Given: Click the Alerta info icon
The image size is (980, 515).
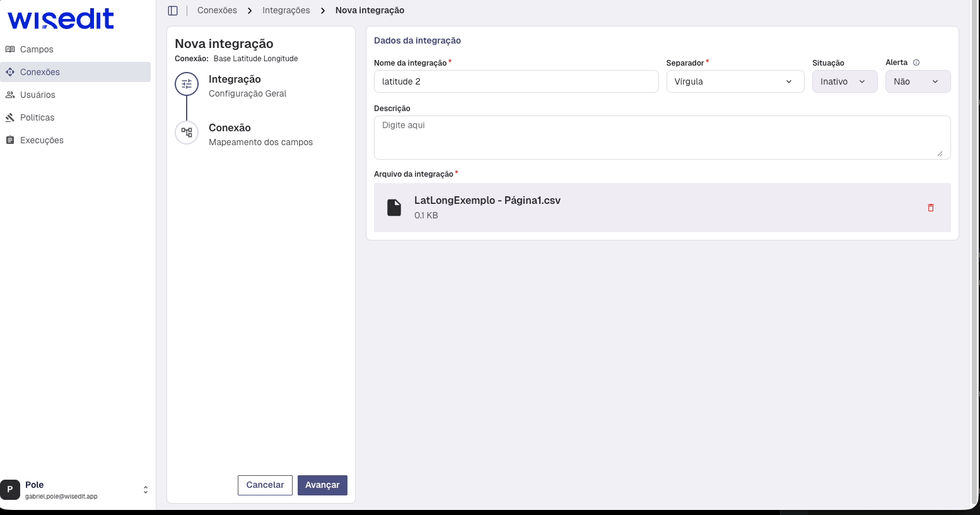Looking at the screenshot, I should [916, 62].
